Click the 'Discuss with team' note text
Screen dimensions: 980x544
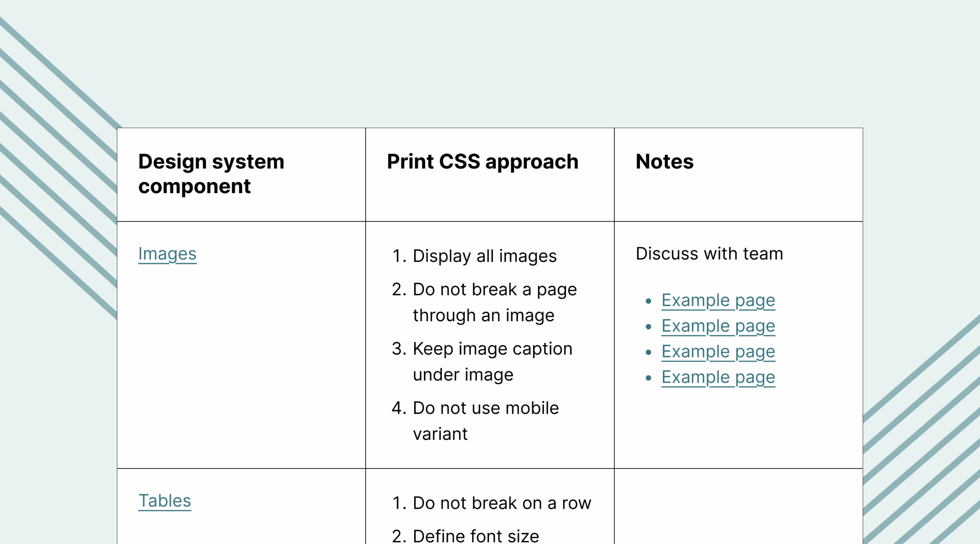coord(709,254)
